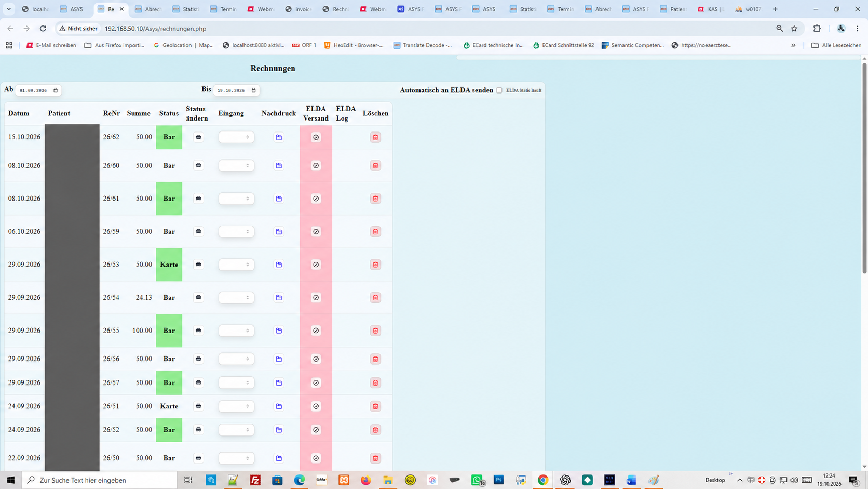The image size is (868, 489).
Task: Open reprint icon for invoice 26/51
Action: click(x=279, y=406)
